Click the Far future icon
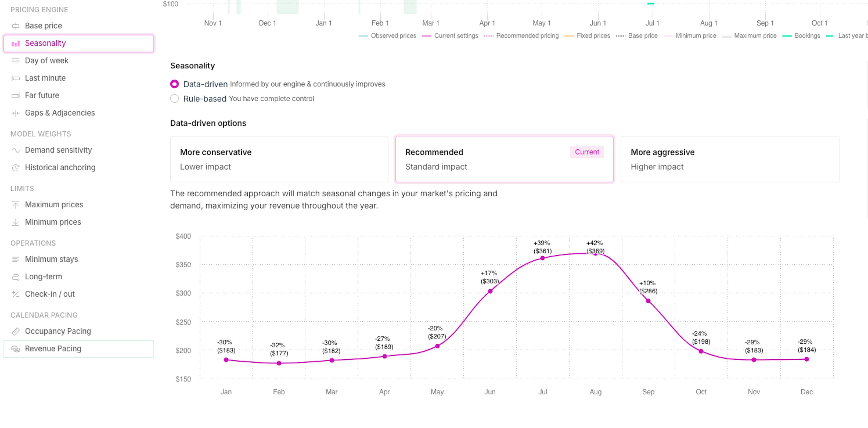Image resolution: width=868 pixels, height=428 pixels. pyautogui.click(x=16, y=96)
